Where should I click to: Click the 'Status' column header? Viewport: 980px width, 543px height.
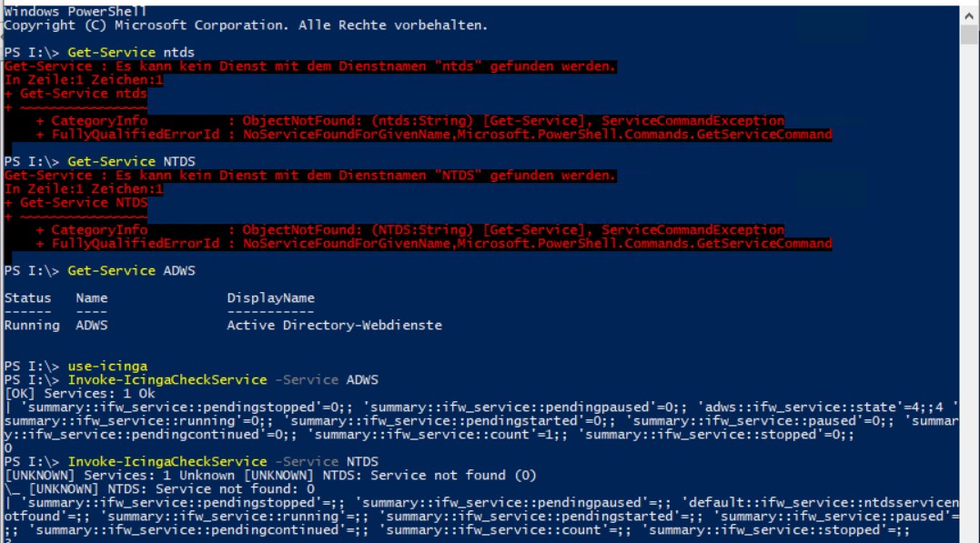(27, 298)
